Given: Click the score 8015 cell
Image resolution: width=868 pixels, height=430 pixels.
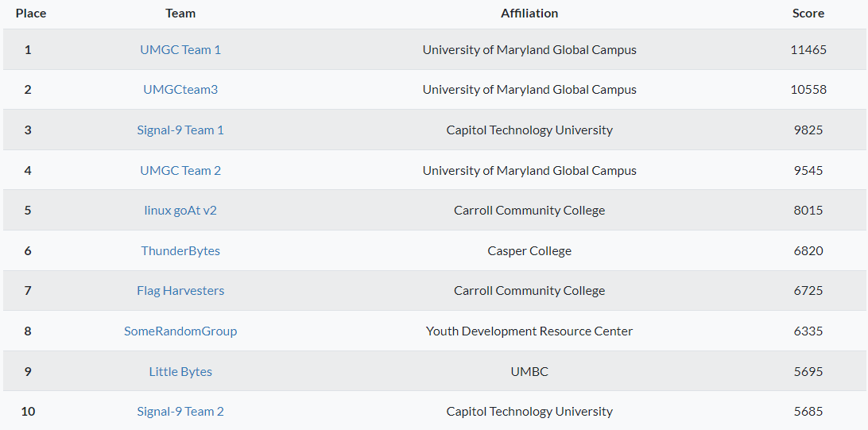Looking at the screenshot, I should point(808,211).
